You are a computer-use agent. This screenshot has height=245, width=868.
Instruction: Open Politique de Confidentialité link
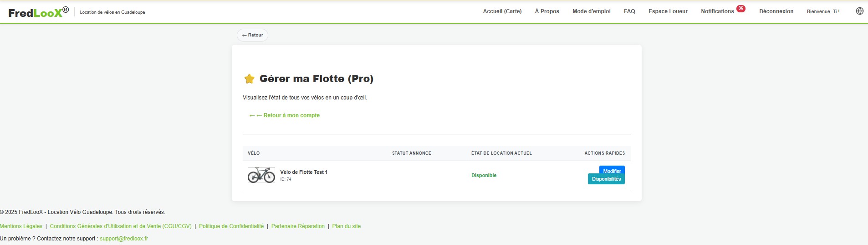[x=231, y=226]
